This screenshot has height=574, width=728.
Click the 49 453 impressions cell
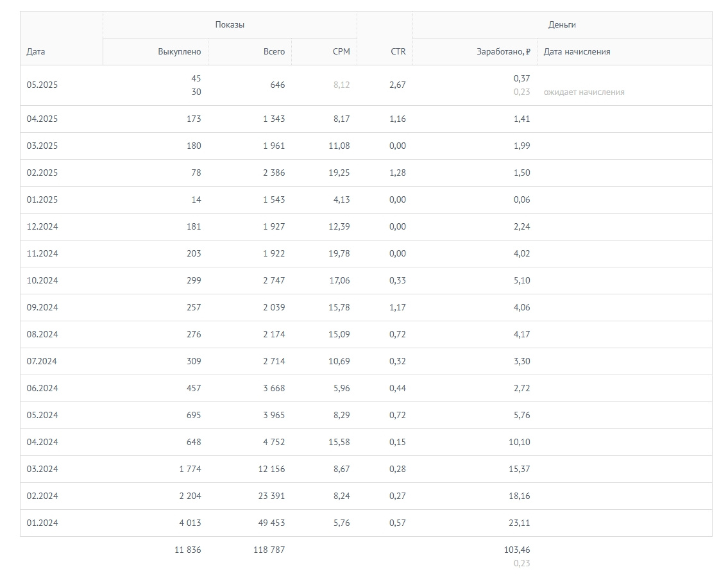[271, 523]
